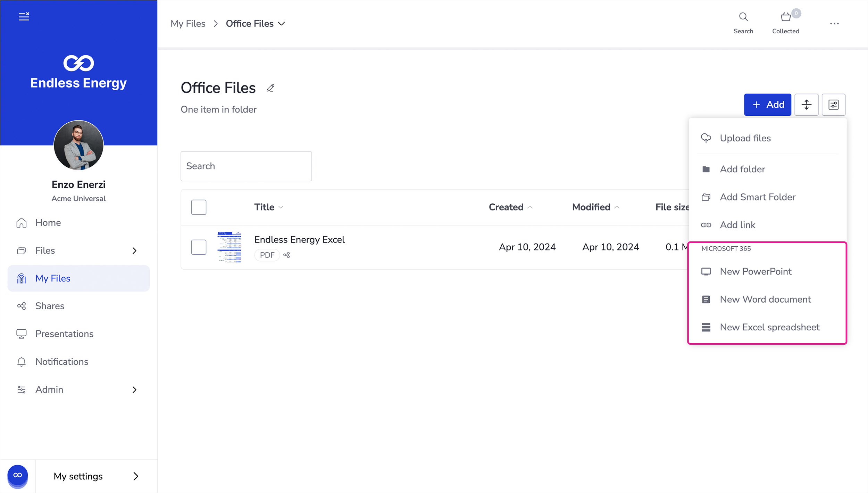Open sharing options for Endless Energy Excel
868x493 pixels.
[286, 255]
